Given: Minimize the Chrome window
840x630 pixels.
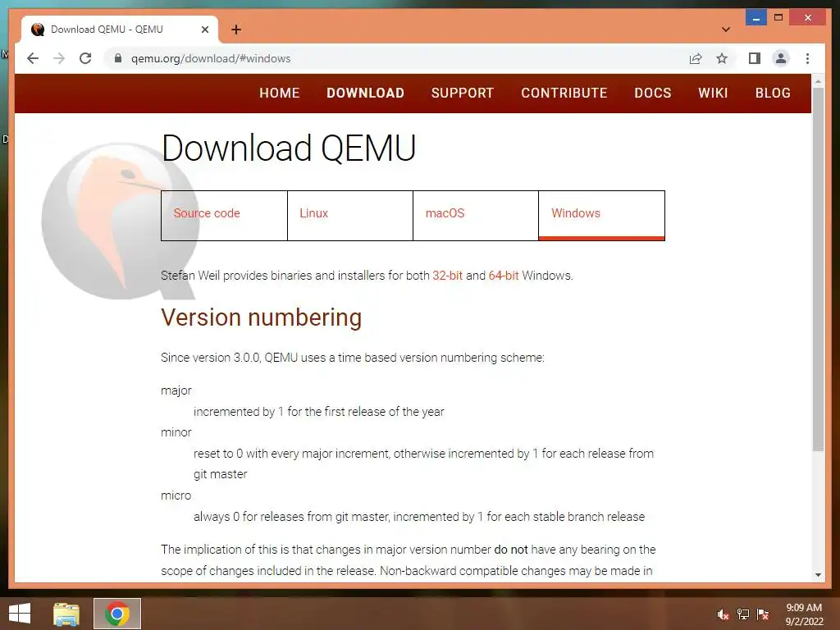Looking at the screenshot, I should coord(756,18).
